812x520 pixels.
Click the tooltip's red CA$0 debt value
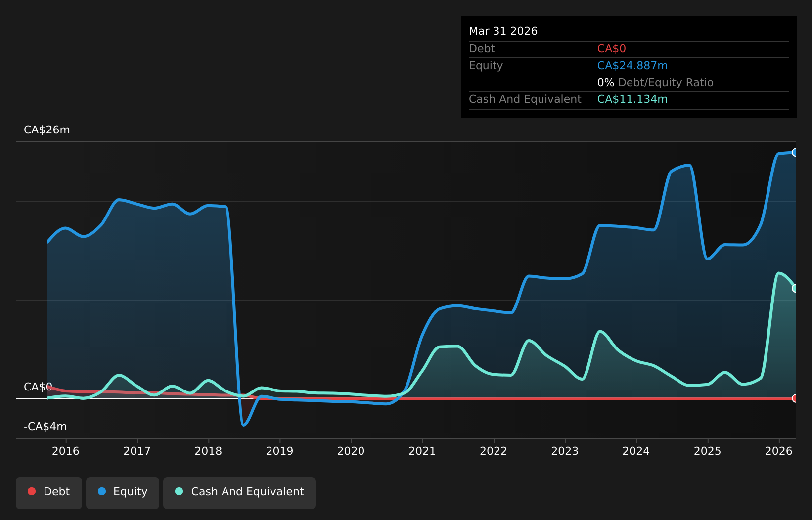pos(612,49)
